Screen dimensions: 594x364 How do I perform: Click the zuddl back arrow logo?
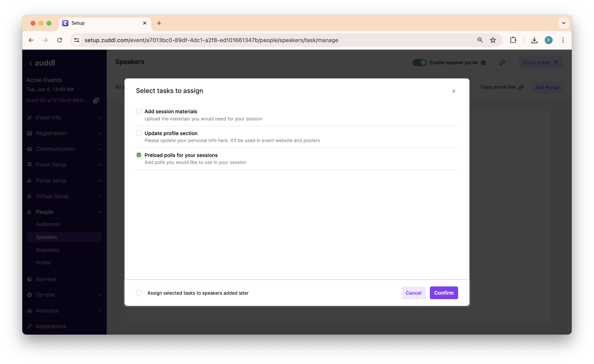pyautogui.click(x=42, y=63)
